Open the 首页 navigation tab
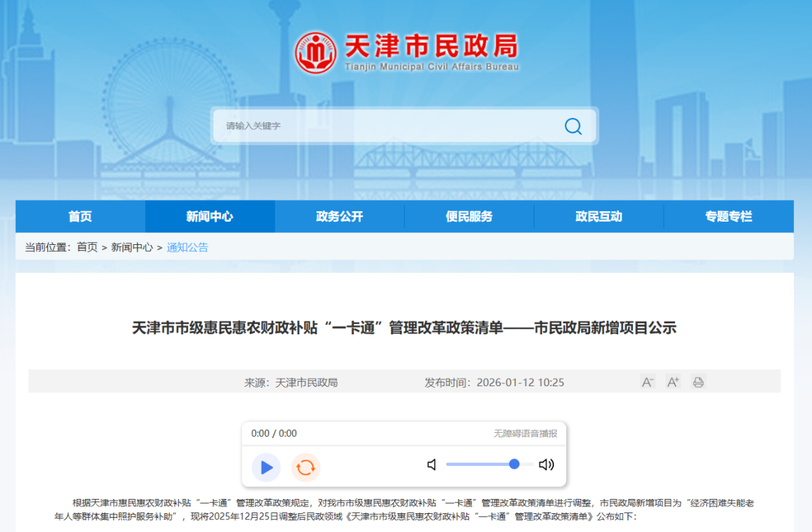Screen dimensions: 812x532 pyautogui.click(x=80, y=216)
